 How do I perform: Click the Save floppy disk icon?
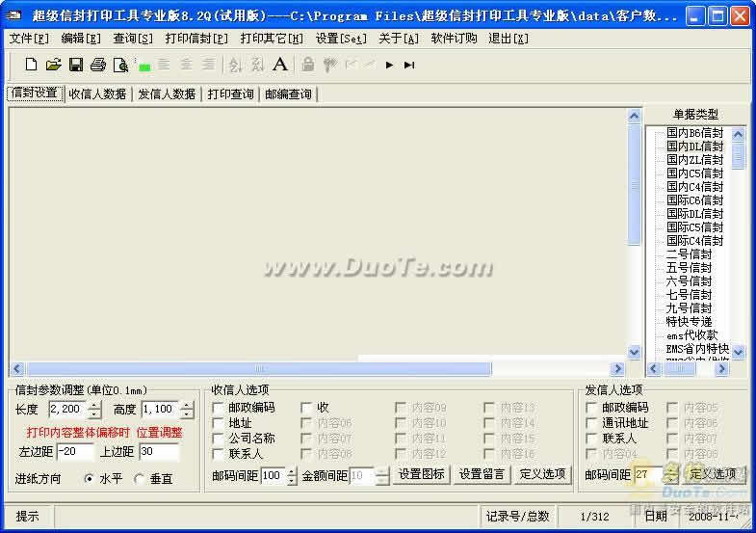75,65
